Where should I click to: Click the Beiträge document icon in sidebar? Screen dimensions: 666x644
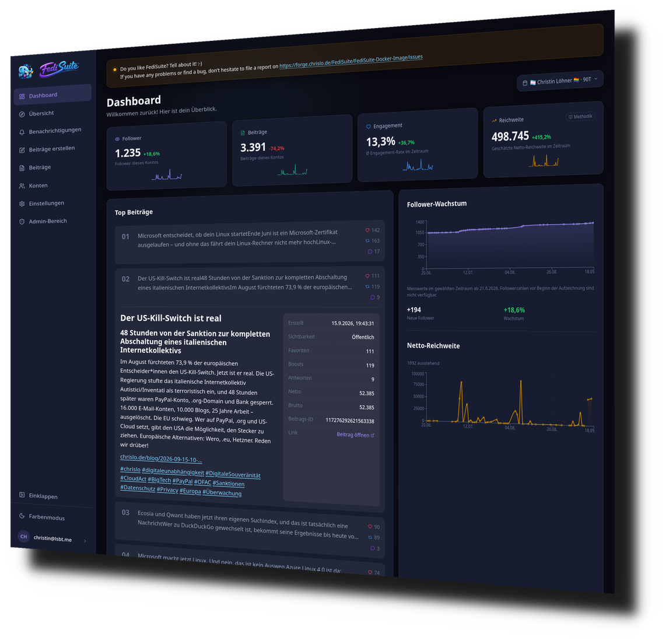point(22,168)
